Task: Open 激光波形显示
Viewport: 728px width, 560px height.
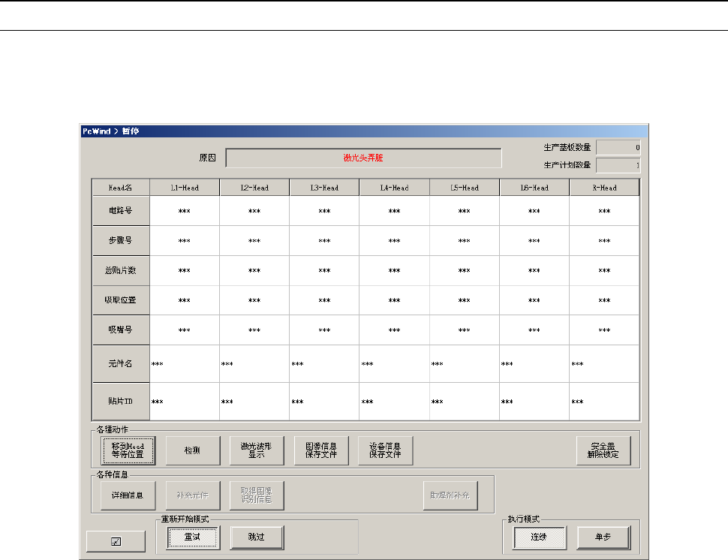Action: pos(256,450)
